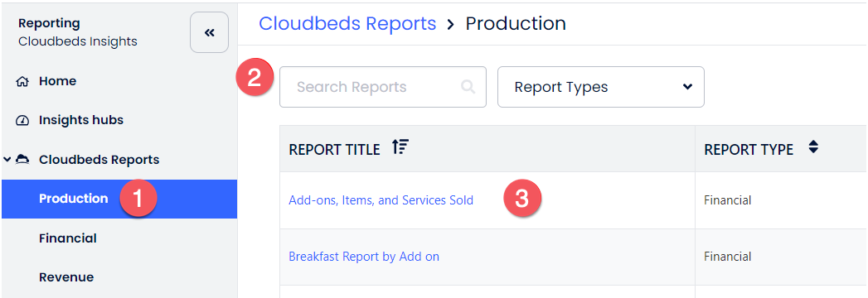Select the Production sidebar item
This screenshot has height=298, width=868.
[119, 199]
